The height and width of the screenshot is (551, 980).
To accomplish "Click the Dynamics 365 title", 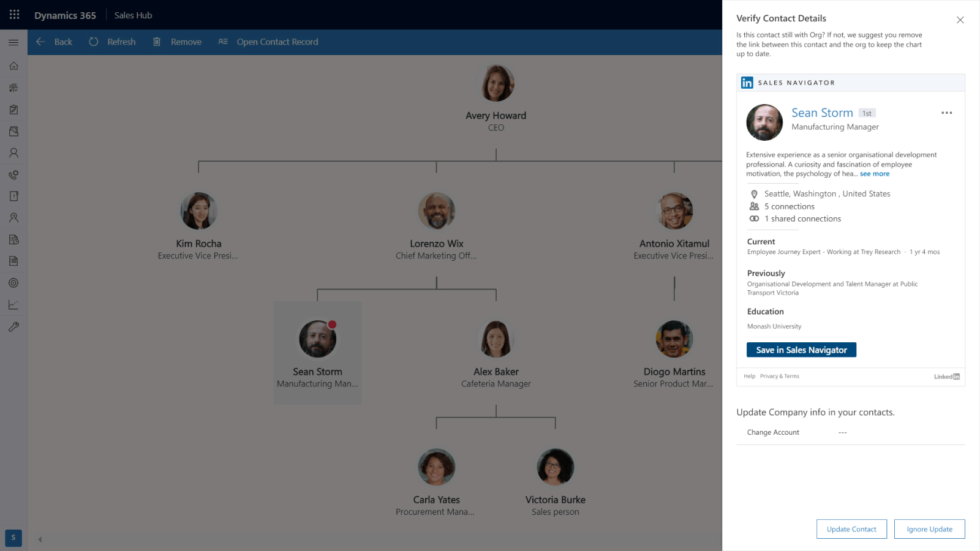I will click(x=65, y=15).
